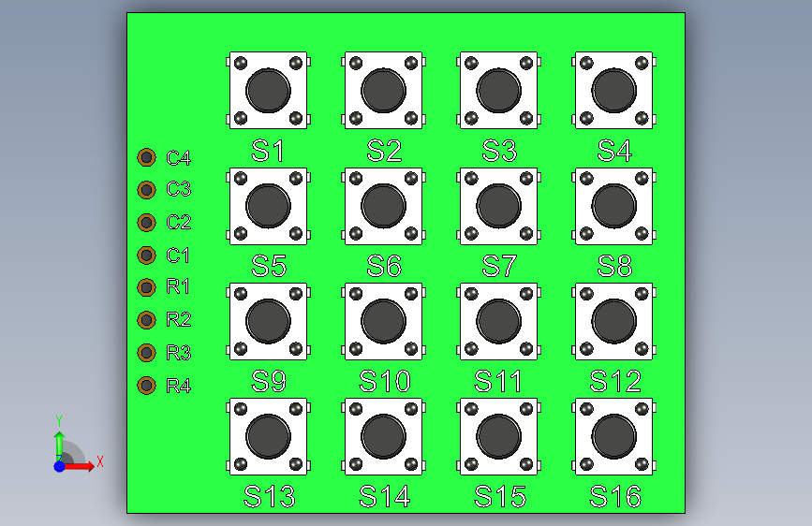Select the C1 silkscreen label

coord(178,256)
